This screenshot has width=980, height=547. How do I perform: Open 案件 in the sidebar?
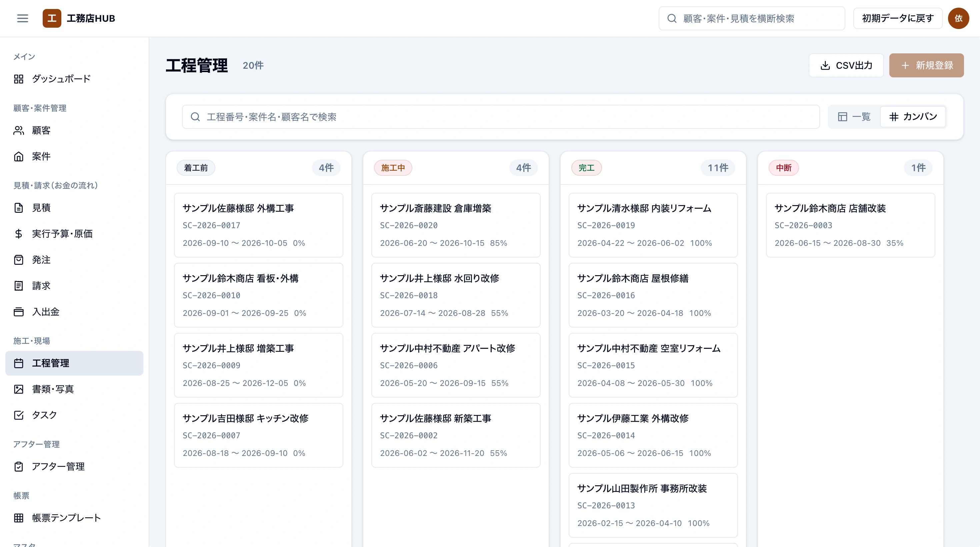tap(74, 156)
